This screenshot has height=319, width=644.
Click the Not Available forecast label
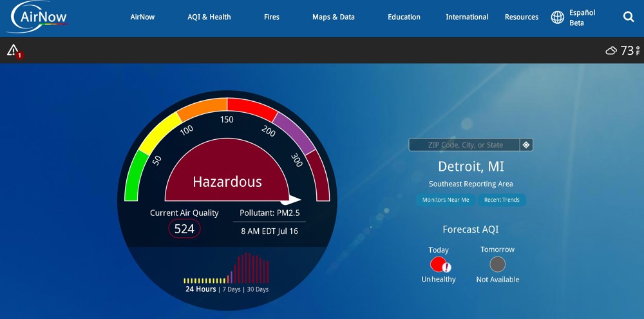coord(497,280)
